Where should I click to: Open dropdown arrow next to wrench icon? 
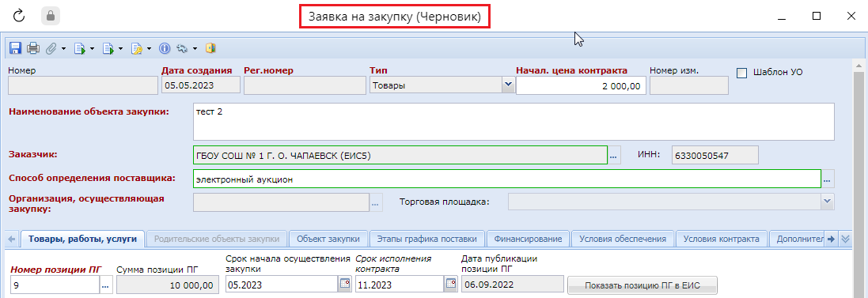[x=195, y=49]
